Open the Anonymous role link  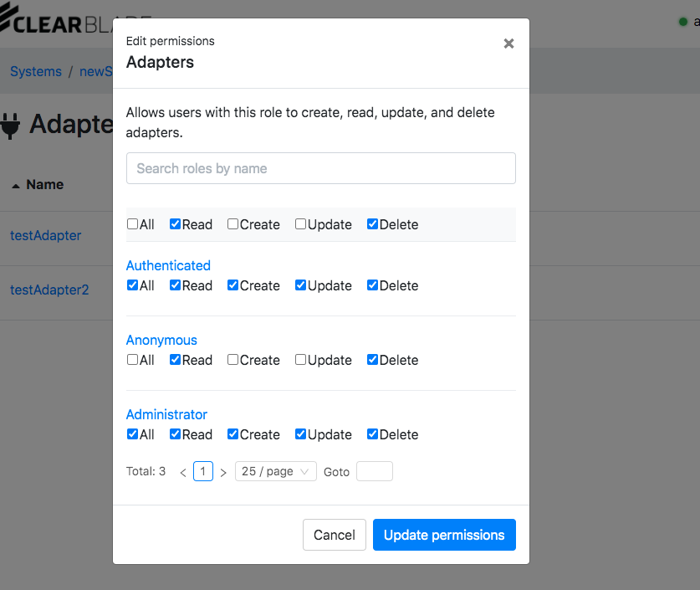[x=161, y=340]
